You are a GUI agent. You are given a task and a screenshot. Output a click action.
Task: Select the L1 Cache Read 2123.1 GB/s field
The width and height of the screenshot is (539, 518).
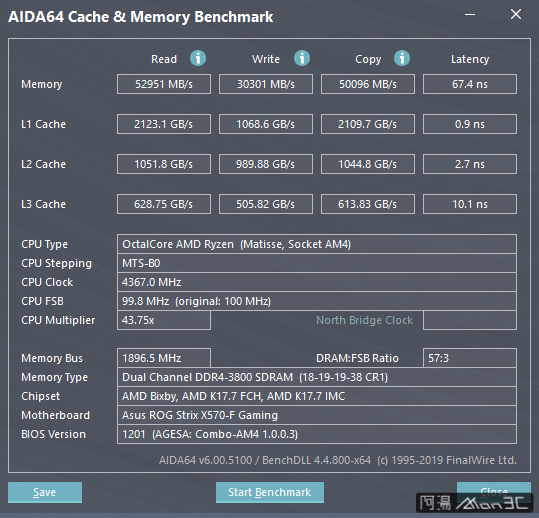(x=164, y=124)
